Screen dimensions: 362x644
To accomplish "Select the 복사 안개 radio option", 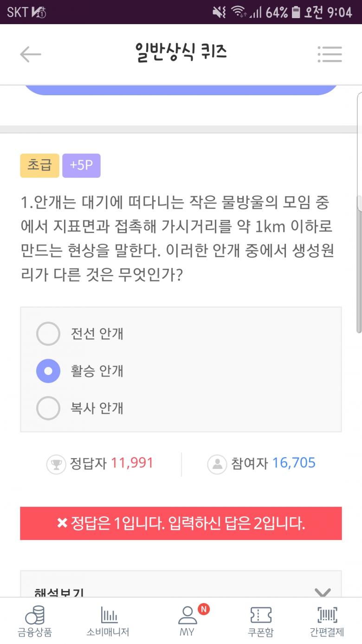I will coord(48,408).
